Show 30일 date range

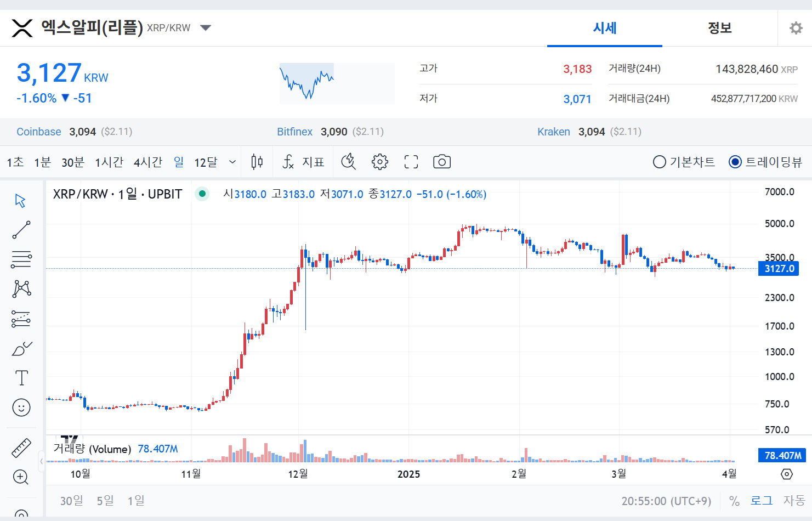coord(72,501)
